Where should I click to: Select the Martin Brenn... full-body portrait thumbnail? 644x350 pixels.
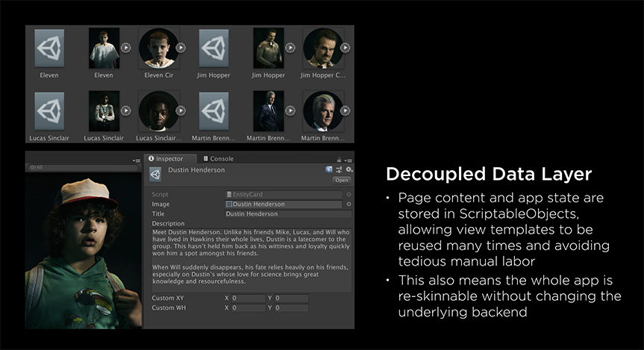(x=268, y=111)
